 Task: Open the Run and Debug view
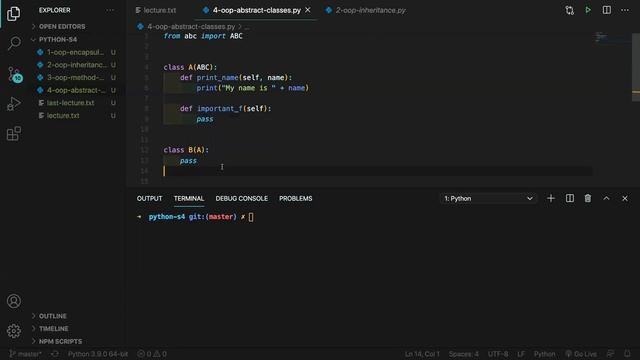pos(13,104)
